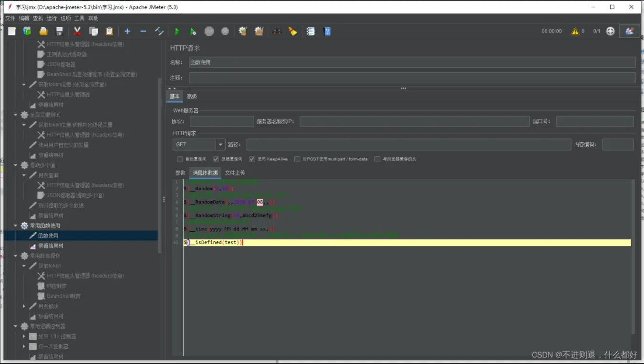Select the 正则表达式提取器 tree item
644x364 pixels.
pyautogui.click(x=67, y=54)
